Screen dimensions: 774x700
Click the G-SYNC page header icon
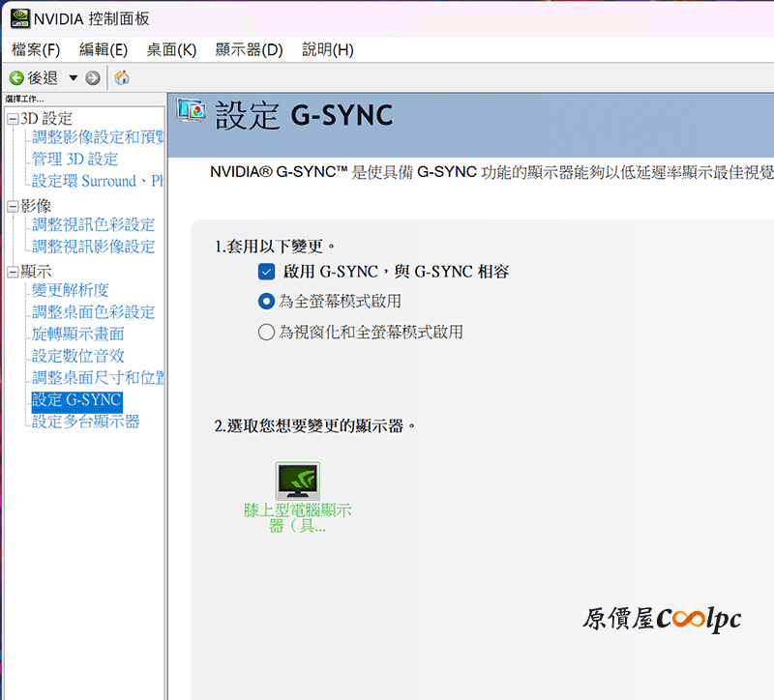192,110
